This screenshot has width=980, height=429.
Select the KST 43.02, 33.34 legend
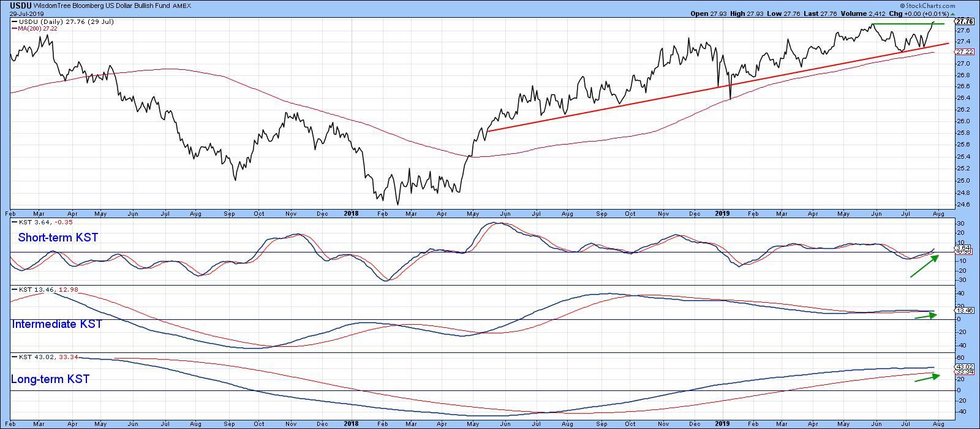click(x=44, y=357)
